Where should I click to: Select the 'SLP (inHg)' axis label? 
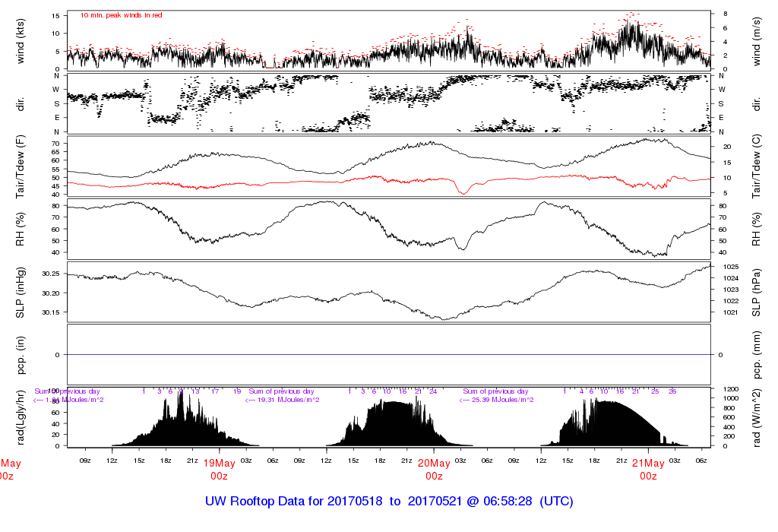(x=21, y=293)
